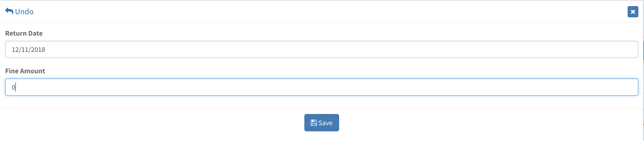
Task: Click the disk icon in the Save button
Action: [314, 123]
